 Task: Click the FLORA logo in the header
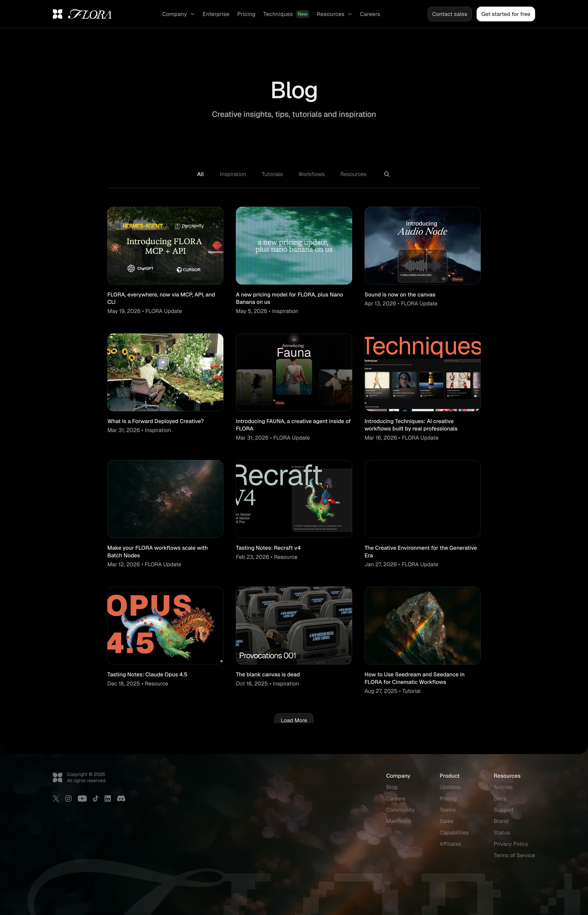tap(82, 14)
